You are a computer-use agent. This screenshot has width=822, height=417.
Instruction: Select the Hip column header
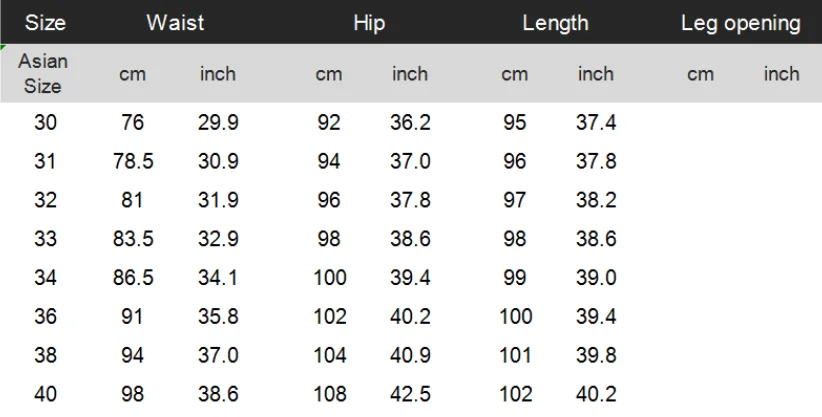pos(369,23)
